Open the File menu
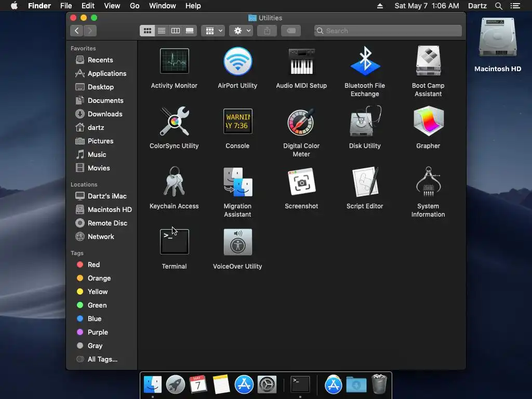 click(x=66, y=6)
